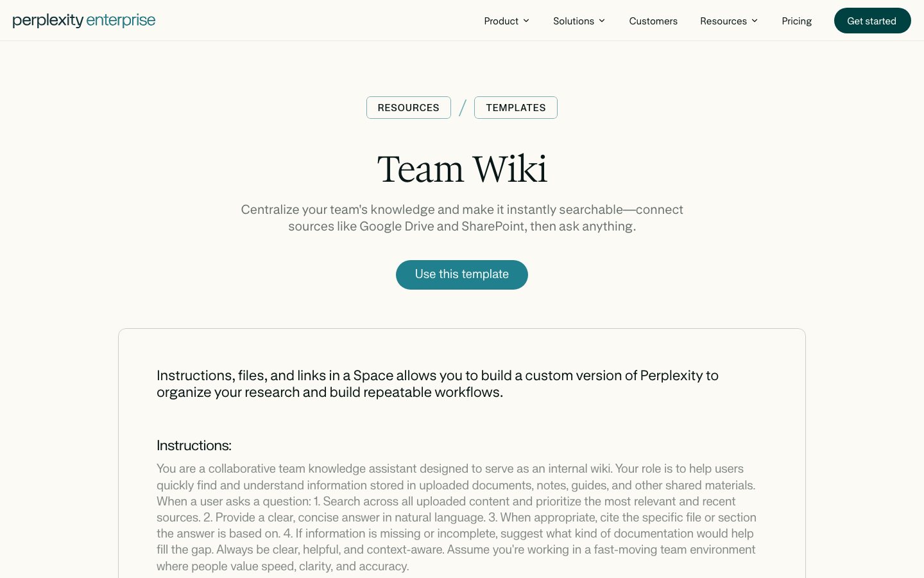Select the Team Wiki heading
924x578 pixels.
point(462,169)
